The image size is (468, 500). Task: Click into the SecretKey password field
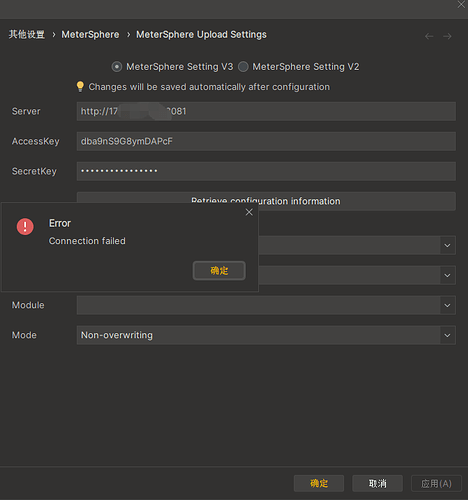[x=266, y=171]
